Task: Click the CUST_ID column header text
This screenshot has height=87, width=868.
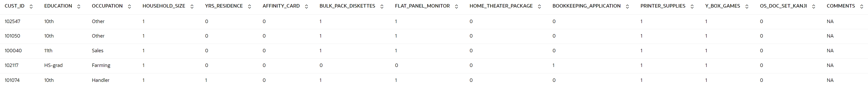Action: [14, 6]
